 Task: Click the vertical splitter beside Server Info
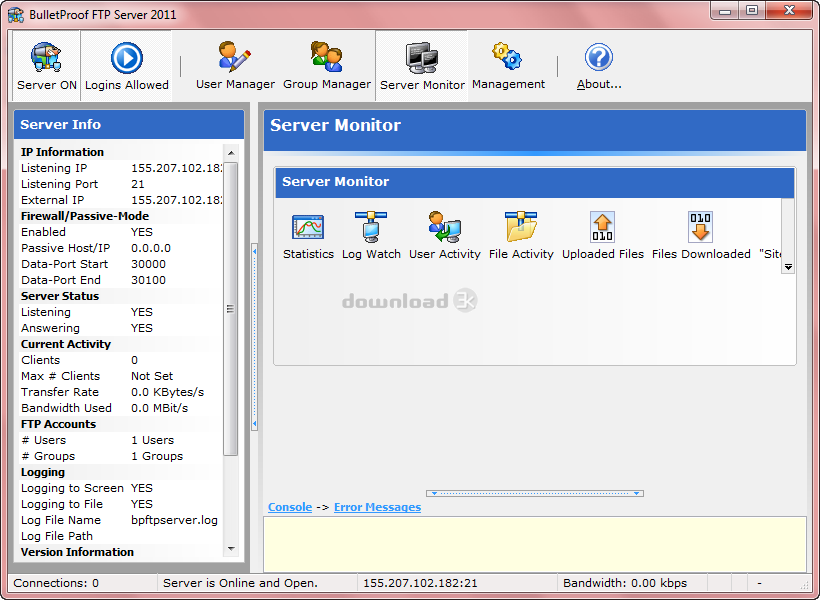pos(254,336)
